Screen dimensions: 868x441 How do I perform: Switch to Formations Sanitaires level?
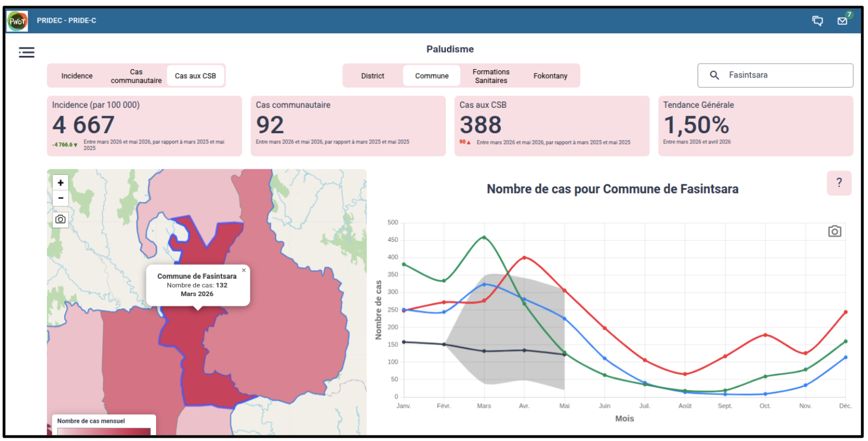point(491,76)
